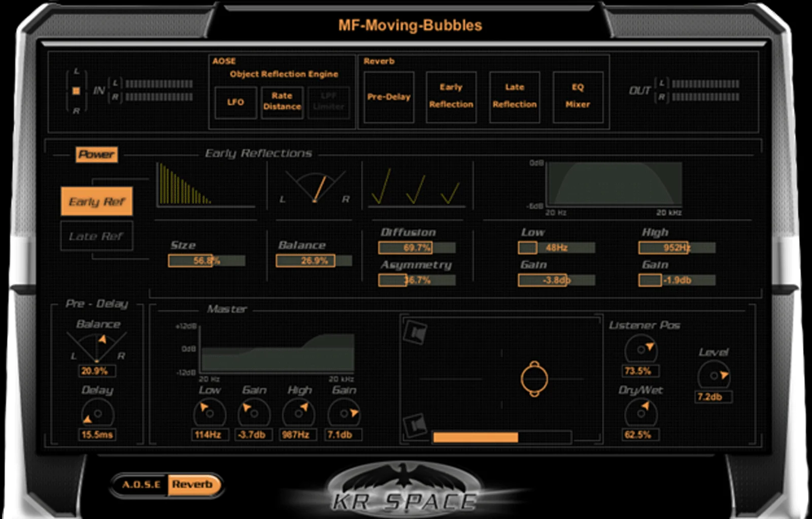Click the Pre-Delay Delay knob

pyautogui.click(x=97, y=413)
